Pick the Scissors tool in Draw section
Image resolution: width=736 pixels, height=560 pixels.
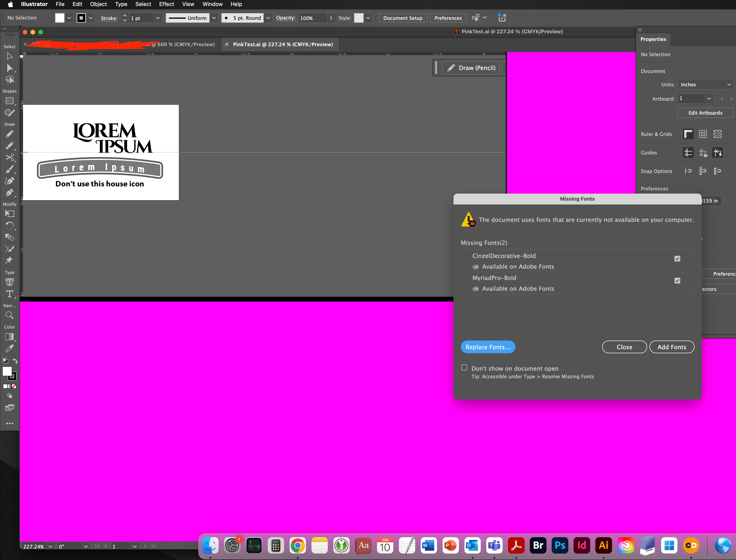tap(10, 157)
